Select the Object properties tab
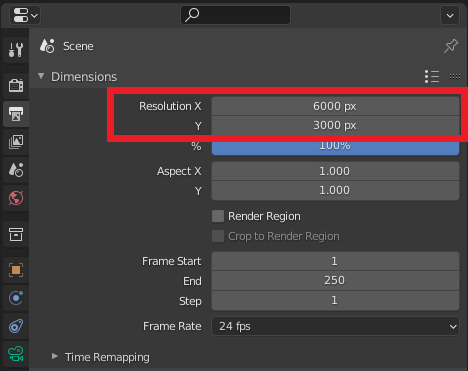The height and width of the screenshot is (371, 468). click(x=16, y=270)
